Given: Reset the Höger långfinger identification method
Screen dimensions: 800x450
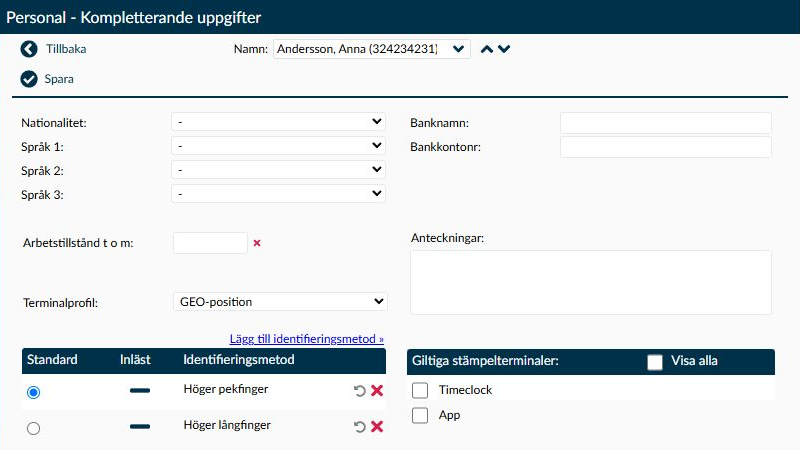Looking at the screenshot, I should click(x=360, y=427).
